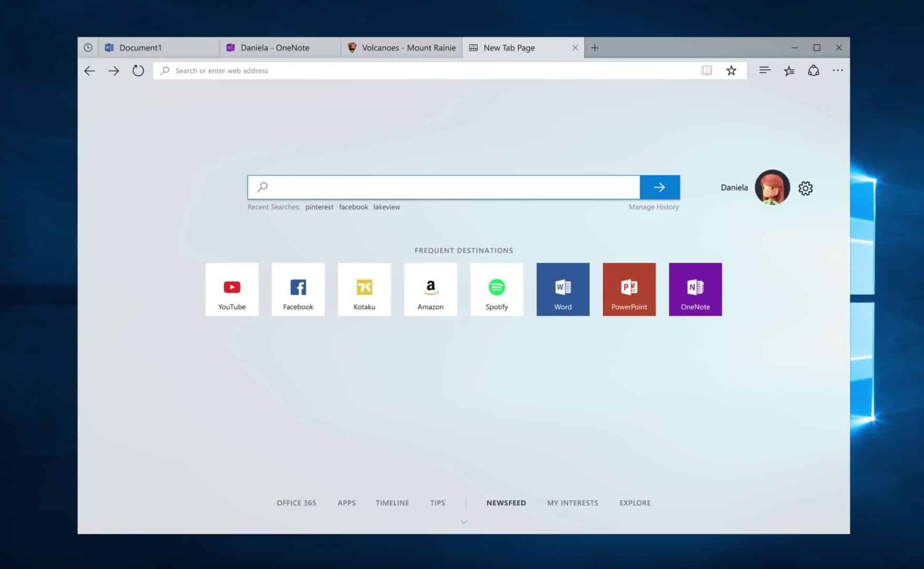This screenshot has height=569, width=924.
Task: Visit the Kotaku frequent destination
Action: click(x=364, y=289)
